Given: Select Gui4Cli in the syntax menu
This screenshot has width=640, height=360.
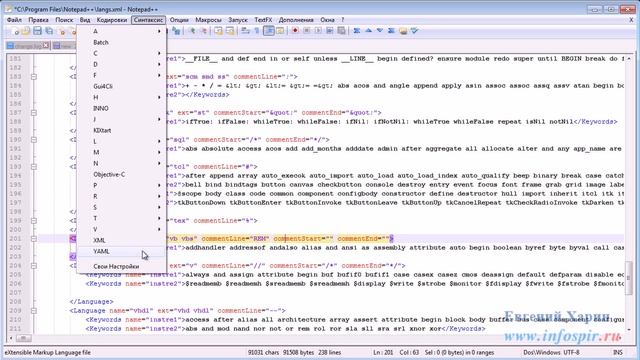Looking at the screenshot, I should [x=121, y=87].
